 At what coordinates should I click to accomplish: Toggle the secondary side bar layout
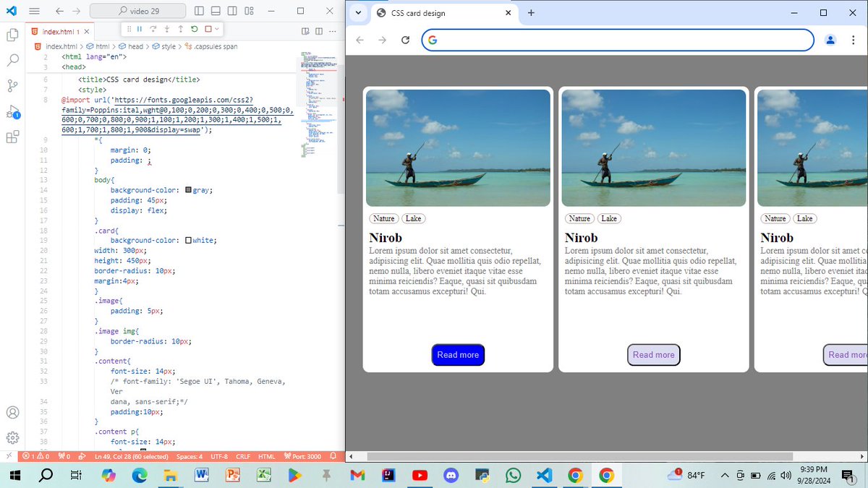point(232,11)
